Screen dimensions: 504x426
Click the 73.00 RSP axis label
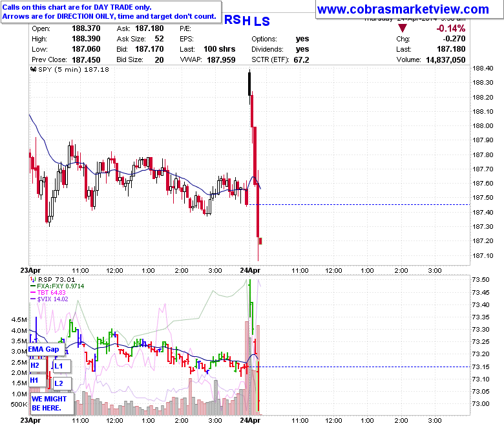tap(481, 404)
